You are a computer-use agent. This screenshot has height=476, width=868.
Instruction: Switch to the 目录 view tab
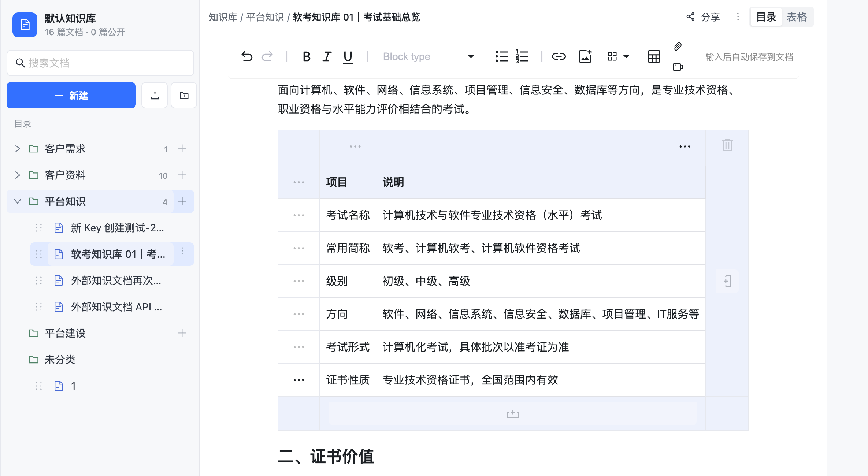[766, 17]
